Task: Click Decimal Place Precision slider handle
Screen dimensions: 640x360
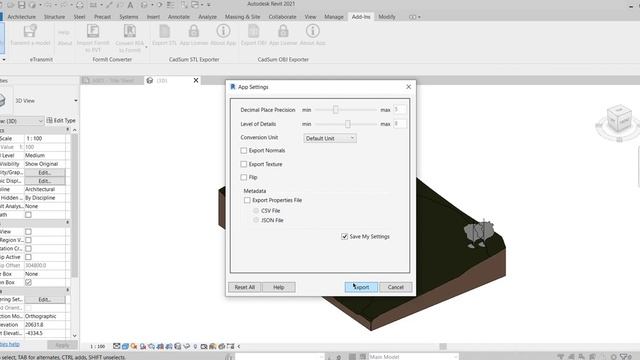Action: pos(336,109)
